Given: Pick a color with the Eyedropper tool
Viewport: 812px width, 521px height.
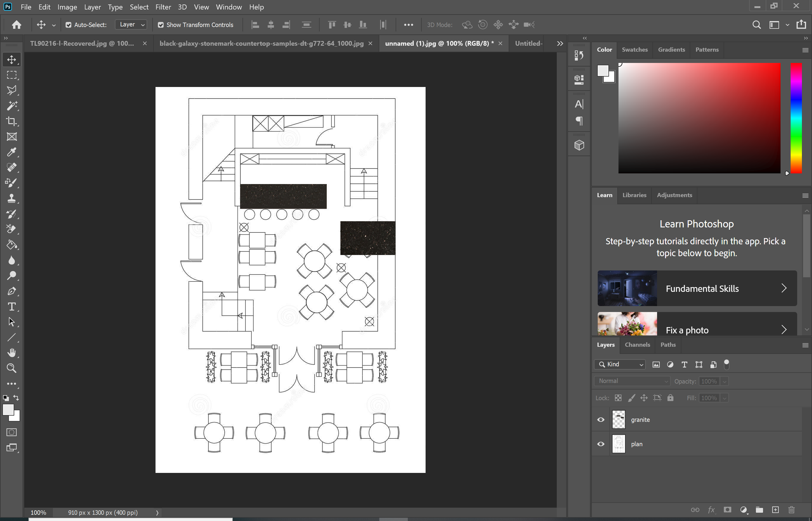Looking at the screenshot, I should click(12, 152).
